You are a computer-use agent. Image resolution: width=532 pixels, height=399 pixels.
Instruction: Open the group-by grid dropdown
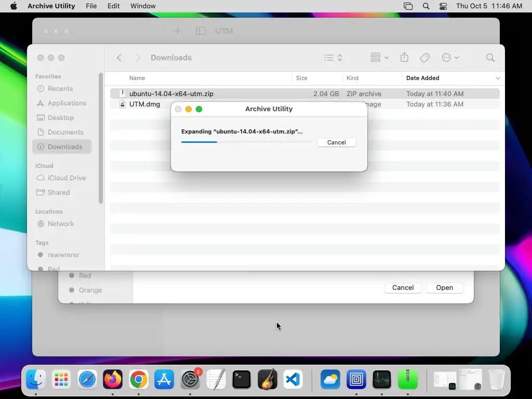point(379,58)
